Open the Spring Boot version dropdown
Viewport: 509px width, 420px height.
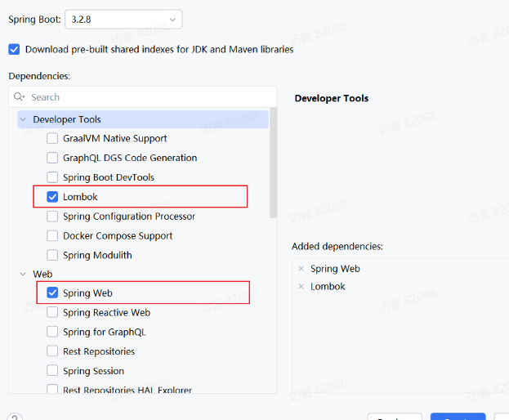point(123,20)
